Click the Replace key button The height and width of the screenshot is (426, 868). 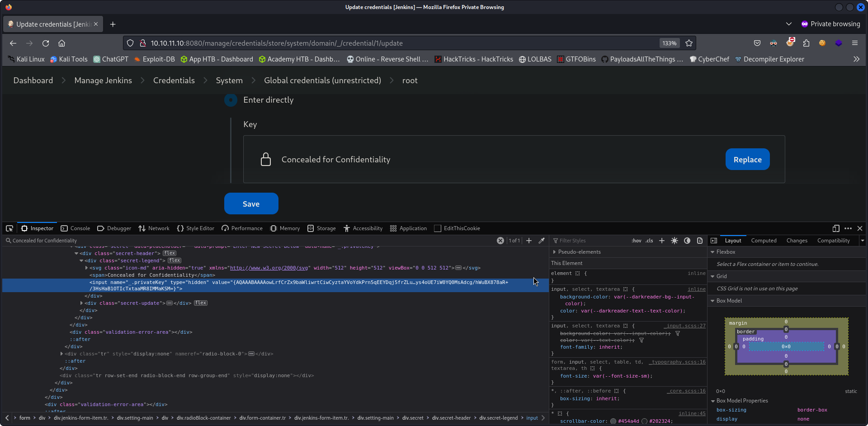click(x=747, y=159)
